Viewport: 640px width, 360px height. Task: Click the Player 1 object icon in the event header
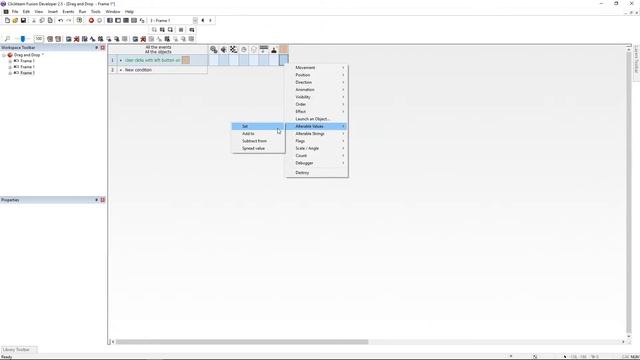click(x=274, y=49)
